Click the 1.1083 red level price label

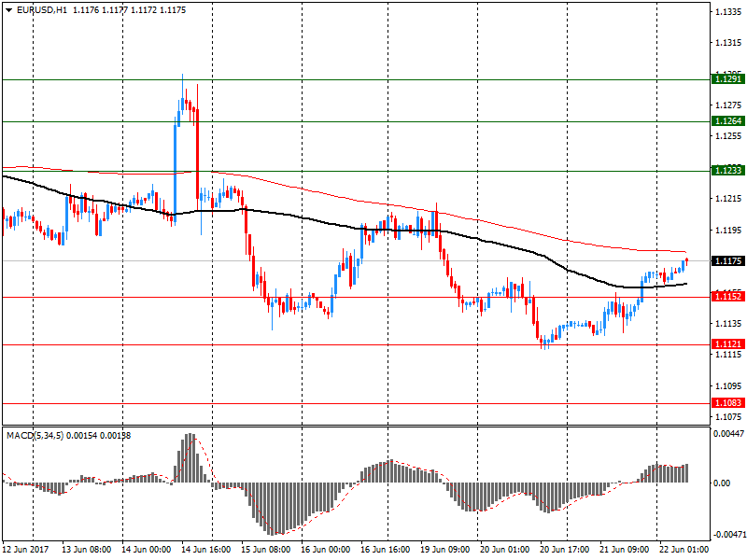(728, 403)
